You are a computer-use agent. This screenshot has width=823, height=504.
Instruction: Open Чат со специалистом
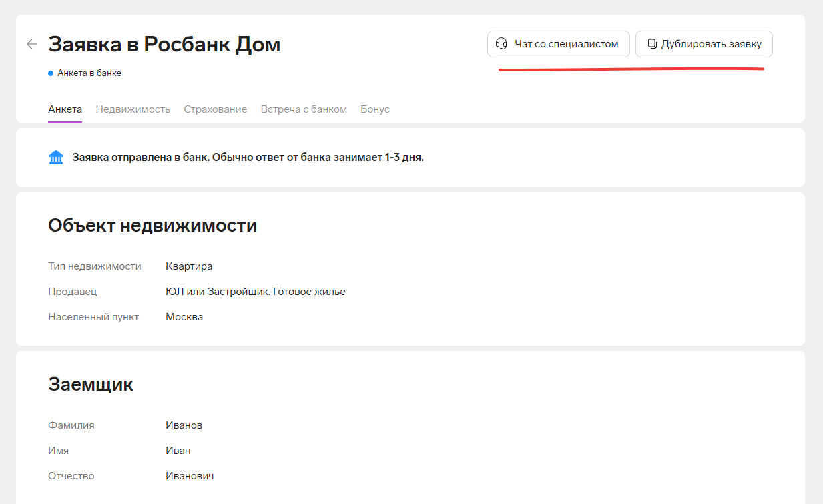pyautogui.click(x=559, y=44)
